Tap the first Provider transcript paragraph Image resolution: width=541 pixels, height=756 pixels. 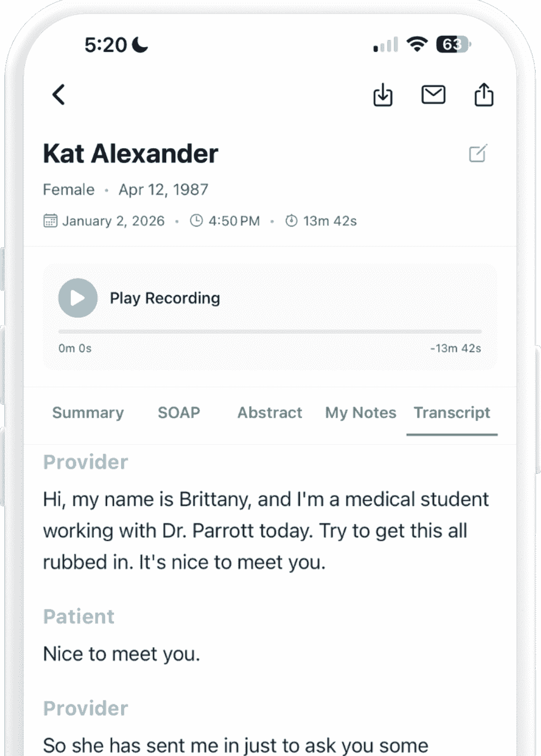point(265,530)
